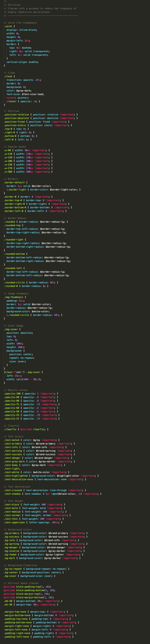Click the .border-default selector

click(x=14, y=183)
